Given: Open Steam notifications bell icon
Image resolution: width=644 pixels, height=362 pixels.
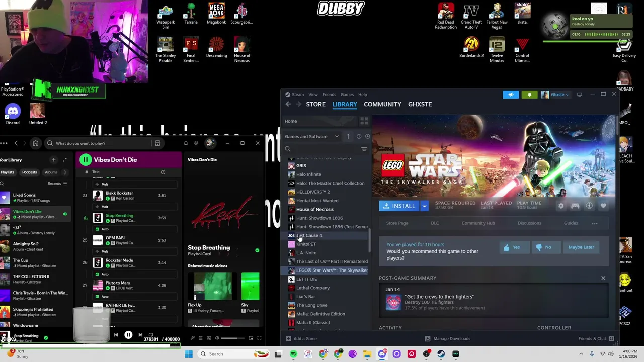Looking at the screenshot, I should [529, 94].
